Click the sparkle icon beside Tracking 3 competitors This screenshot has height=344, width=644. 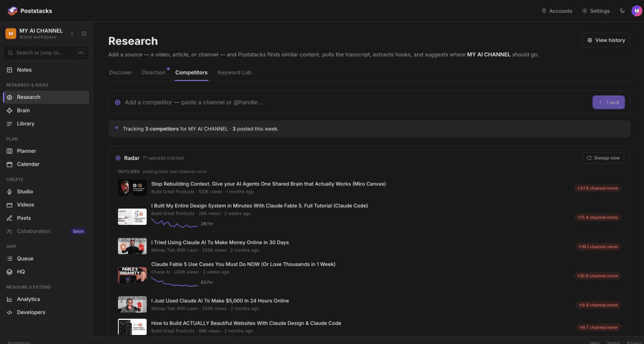click(117, 128)
